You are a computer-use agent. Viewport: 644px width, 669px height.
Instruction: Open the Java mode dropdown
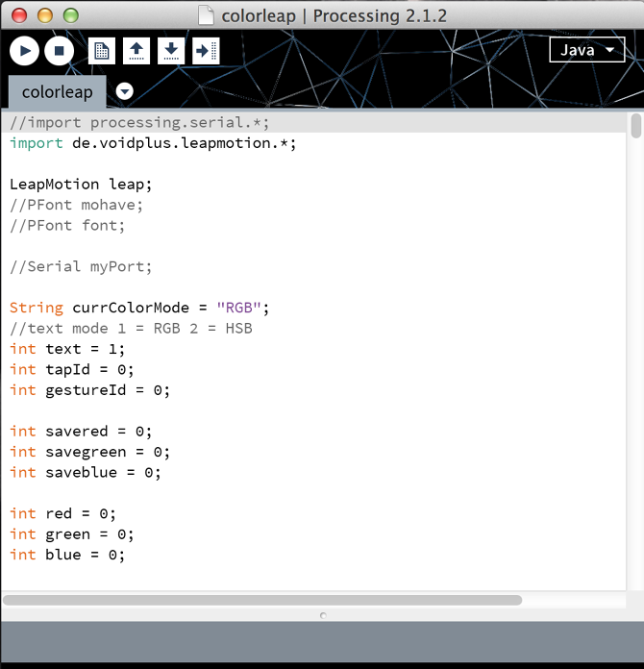[x=586, y=50]
